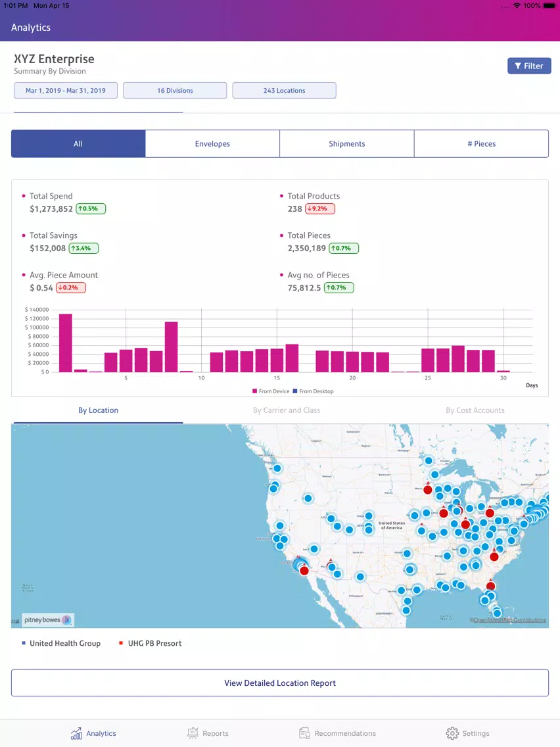Select the Mar 1, 2019 - Mar 31, 2019 date range

coord(66,91)
